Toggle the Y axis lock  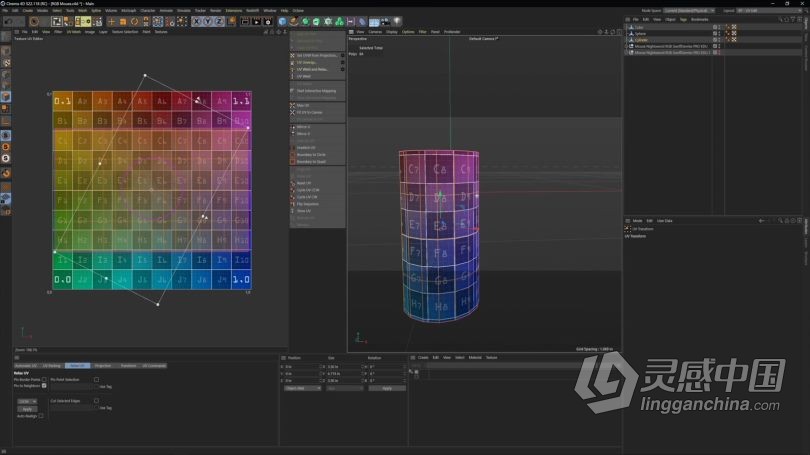(208, 22)
